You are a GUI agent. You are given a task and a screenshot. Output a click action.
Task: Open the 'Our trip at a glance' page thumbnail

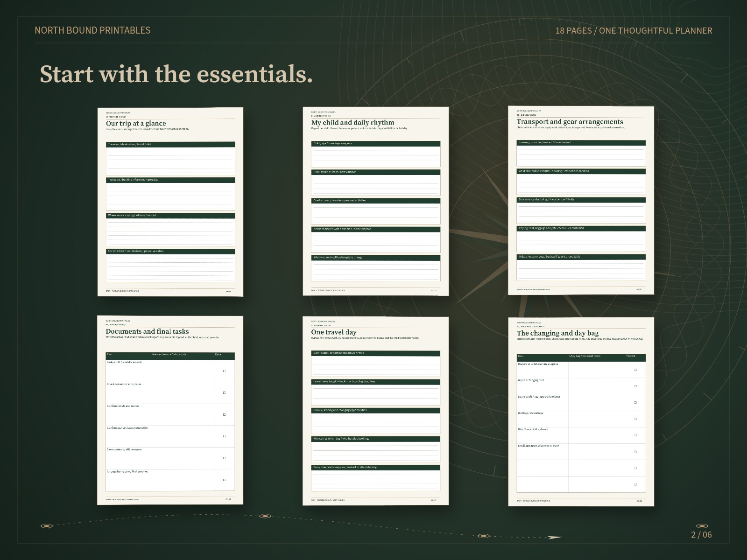170,202
